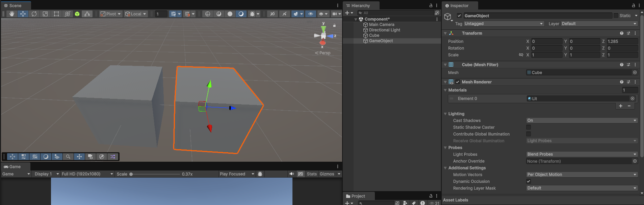Screen dimensions: 644x205
Task: Select the Inspector tab
Action: coord(459,6)
